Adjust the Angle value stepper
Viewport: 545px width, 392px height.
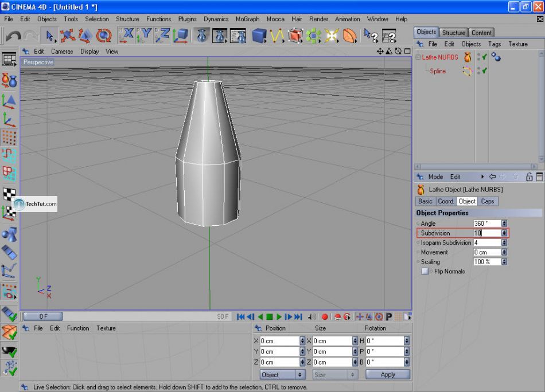click(504, 224)
